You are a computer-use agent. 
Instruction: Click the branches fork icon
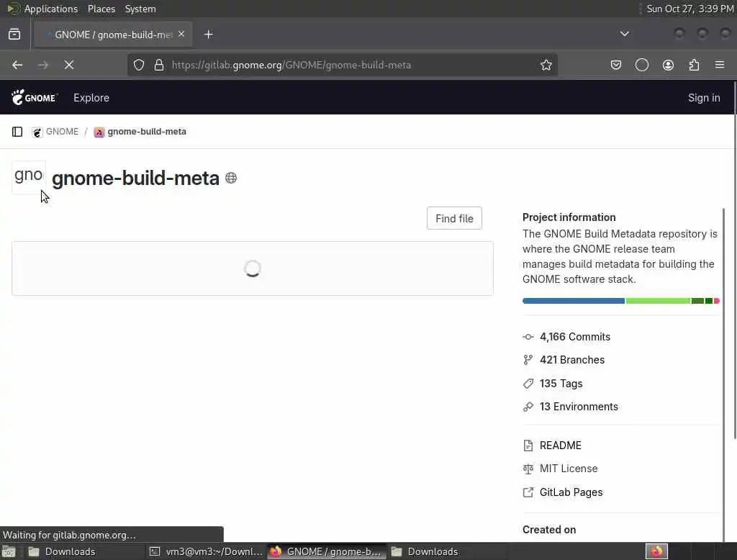(528, 360)
